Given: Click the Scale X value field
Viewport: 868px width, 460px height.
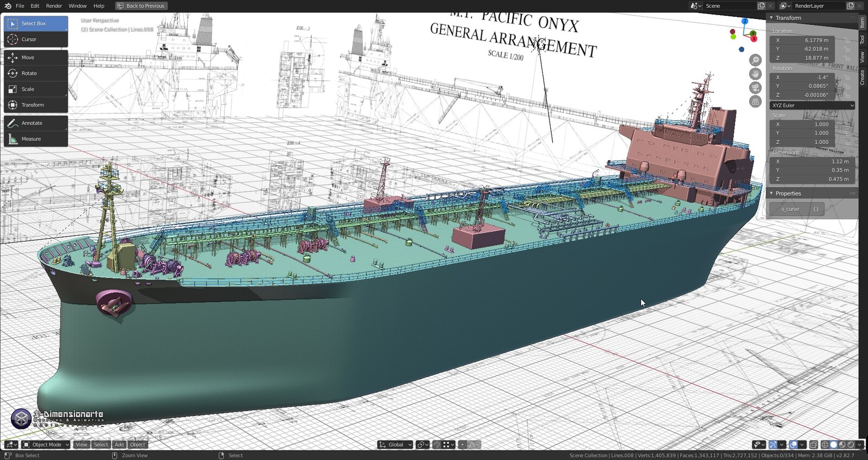Looking at the screenshot, I should [x=802, y=124].
